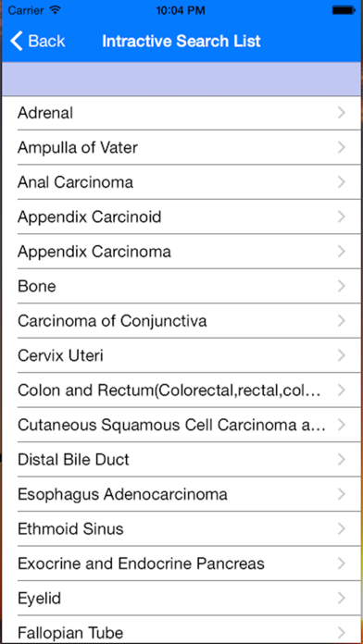Tap the chevron on Cervix Uteri row

341,355
